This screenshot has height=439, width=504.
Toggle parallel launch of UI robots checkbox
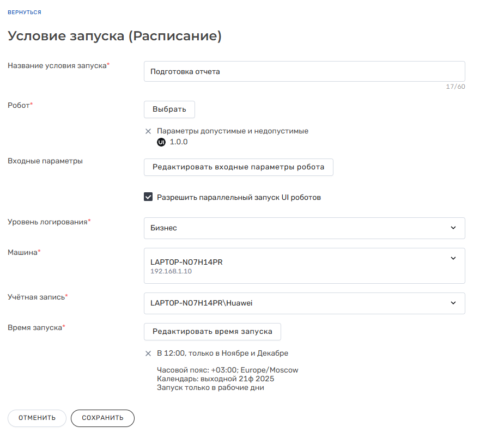pos(148,197)
